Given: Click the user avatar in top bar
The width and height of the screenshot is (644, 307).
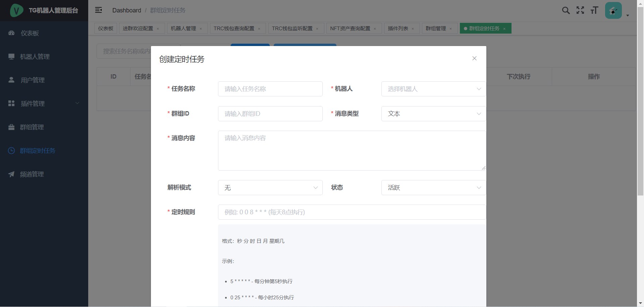Looking at the screenshot, I should pos(613,11).
